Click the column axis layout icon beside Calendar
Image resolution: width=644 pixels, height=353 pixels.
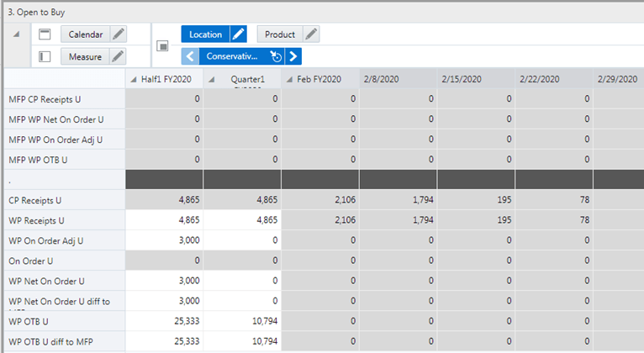click(45, 34)
